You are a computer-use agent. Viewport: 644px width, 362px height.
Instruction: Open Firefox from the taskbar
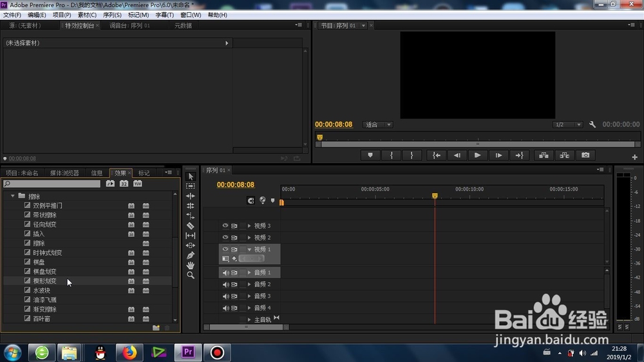129,352
